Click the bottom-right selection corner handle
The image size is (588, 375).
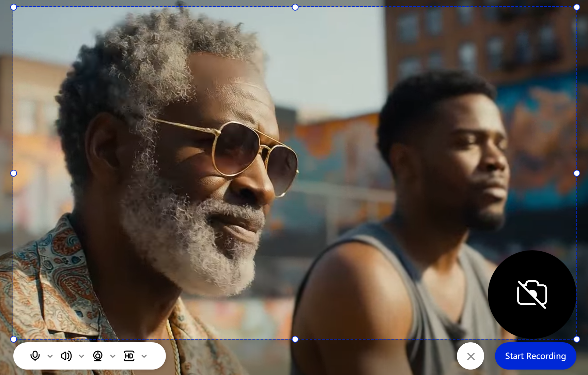pos(577,339)
